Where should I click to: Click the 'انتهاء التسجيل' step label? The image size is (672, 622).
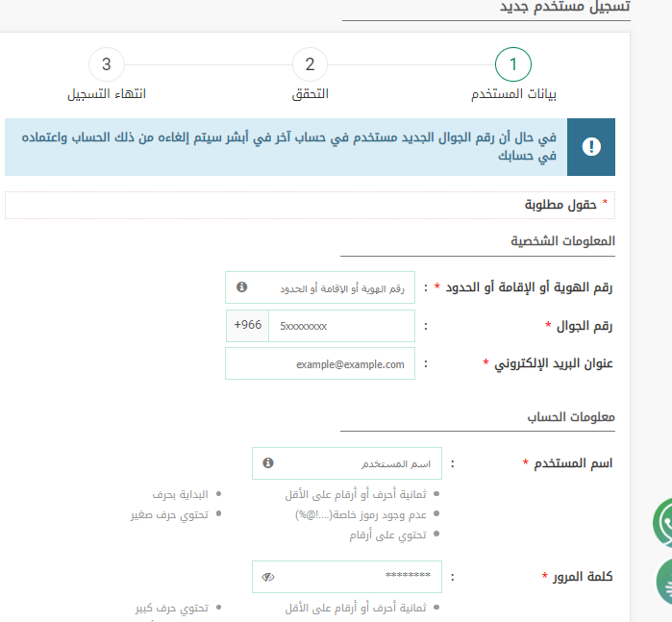click(107, 94)
